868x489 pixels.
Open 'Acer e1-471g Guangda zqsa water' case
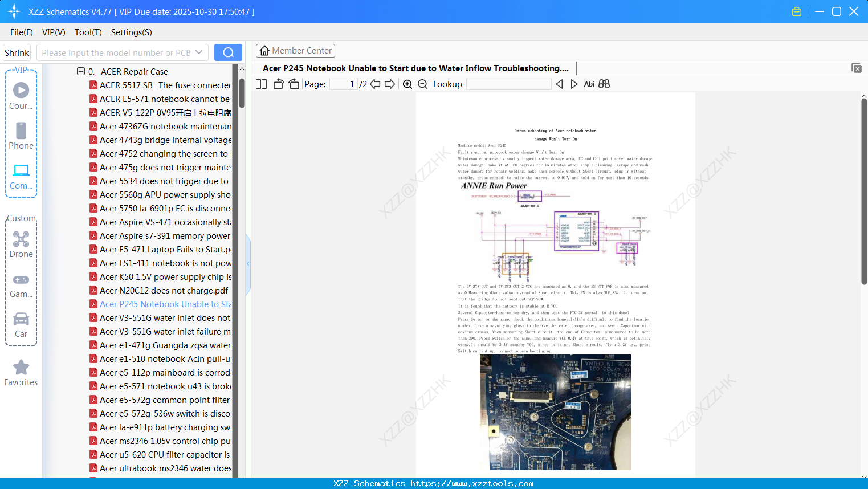click(161, 345)
